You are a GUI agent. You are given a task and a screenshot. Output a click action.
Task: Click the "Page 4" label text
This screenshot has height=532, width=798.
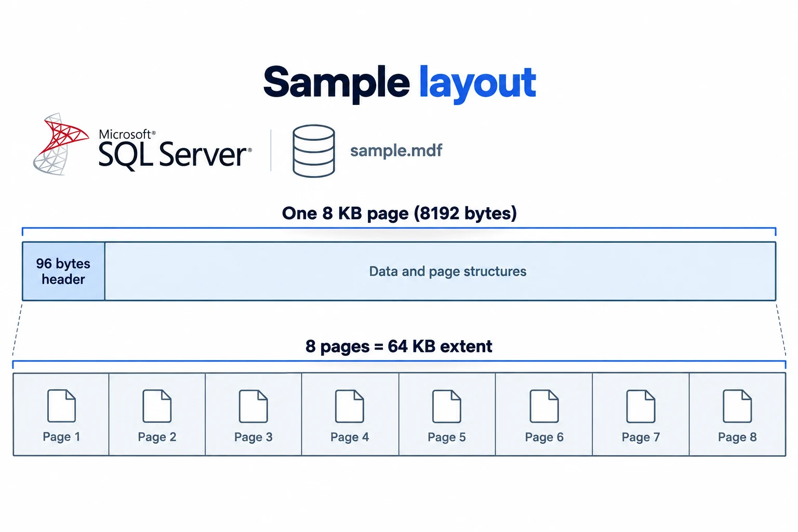[350, 437]
